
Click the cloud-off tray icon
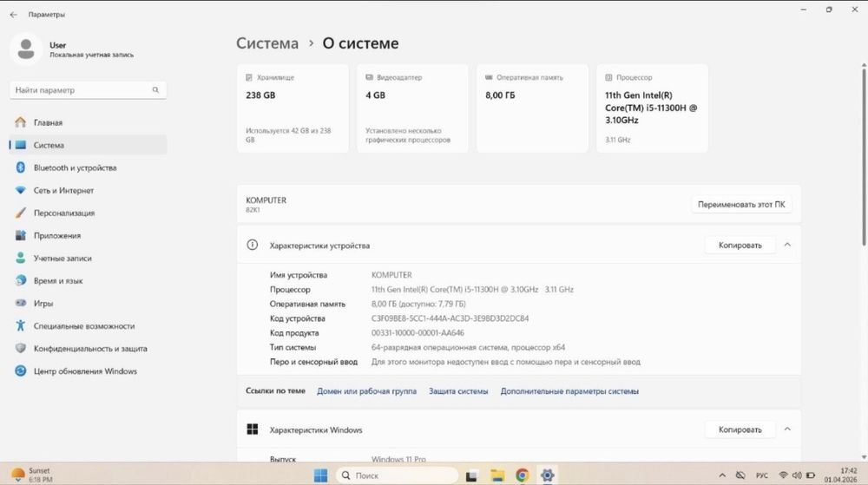(740, 475)
